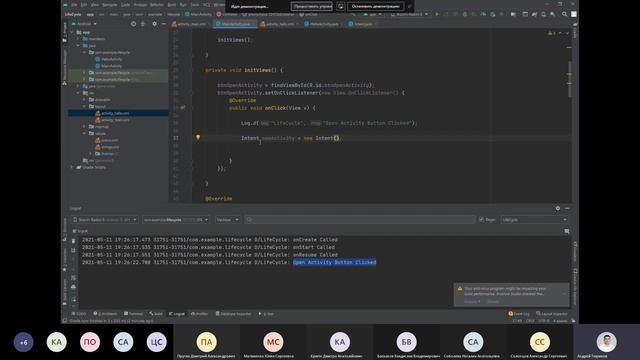Open the process com.example.lifecycle dropdown in Logcat
Viewport: 640px width, 360px height.
coord(176,220)
